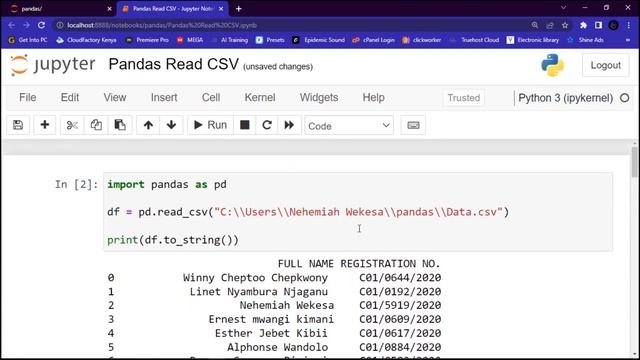Open the tab search chevron

tap(563, 8)
